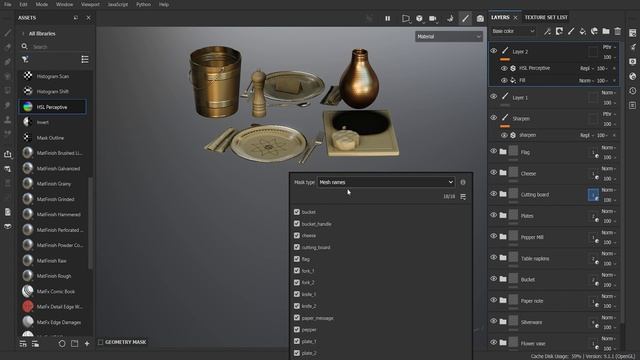Add a smart material with the sphere icon
The width and height of the screenshot is (640, 360).
tap(594, 31)
